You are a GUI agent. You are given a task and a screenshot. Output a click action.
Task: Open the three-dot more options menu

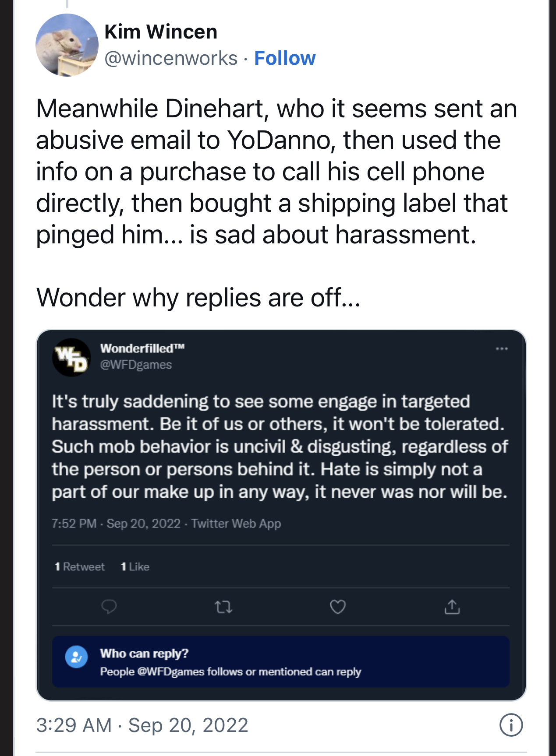(x=502, y=349)
